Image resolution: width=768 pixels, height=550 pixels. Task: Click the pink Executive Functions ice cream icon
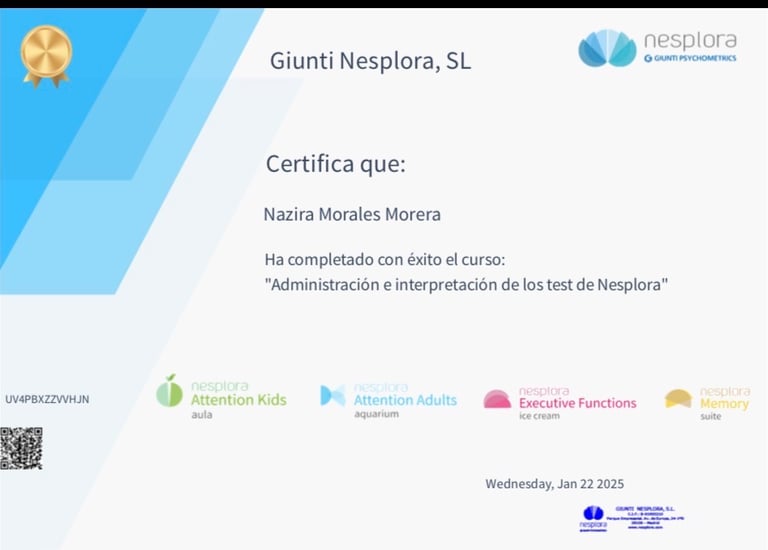[497, 399]
